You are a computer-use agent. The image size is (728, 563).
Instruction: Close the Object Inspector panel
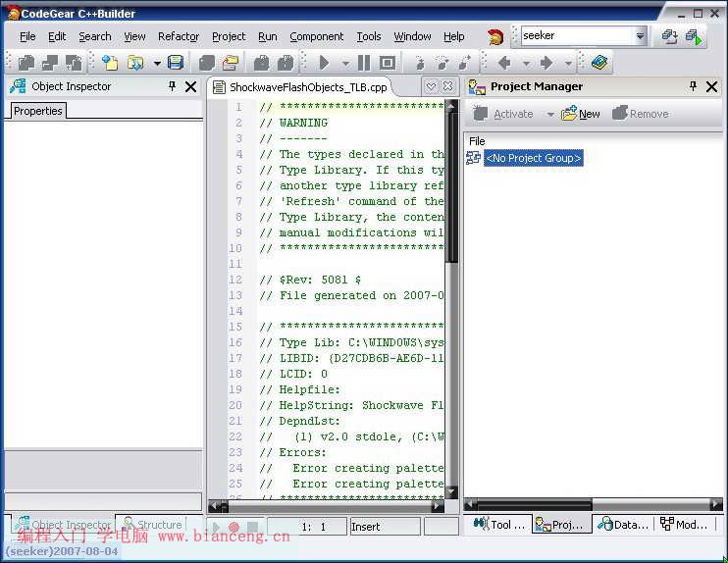tap(190, 86)
